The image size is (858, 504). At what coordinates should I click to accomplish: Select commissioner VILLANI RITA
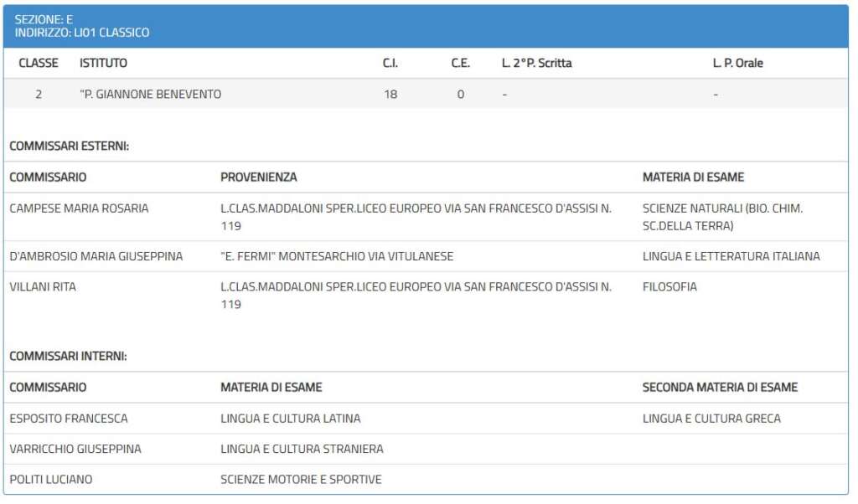[43, 287]
